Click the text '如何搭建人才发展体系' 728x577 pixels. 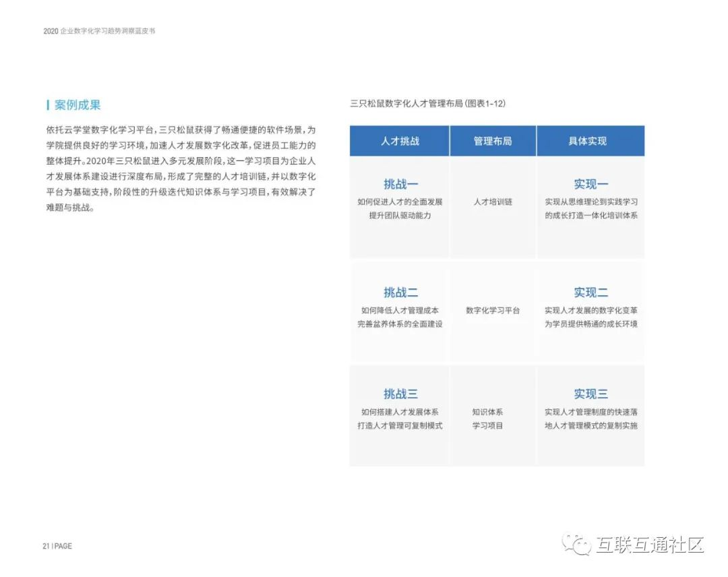point(400,413)
